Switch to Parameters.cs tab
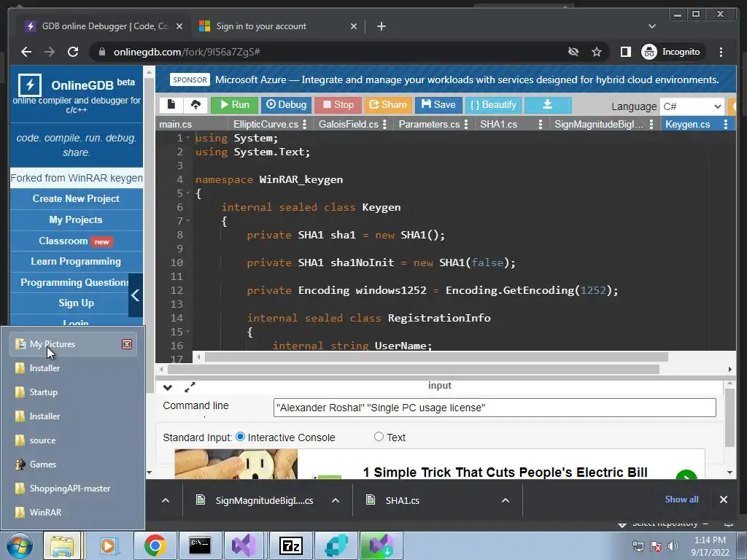The image size is (747, 560). [429, 124]
